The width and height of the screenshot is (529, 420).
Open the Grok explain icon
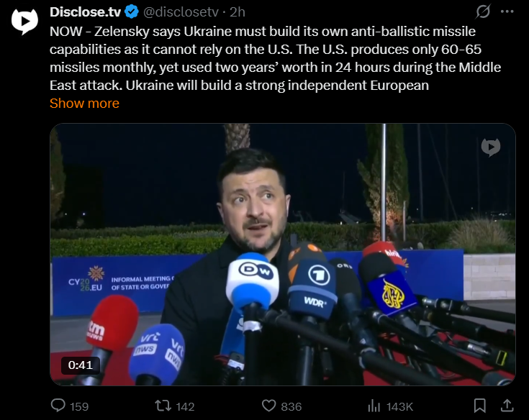click(483, 12)
